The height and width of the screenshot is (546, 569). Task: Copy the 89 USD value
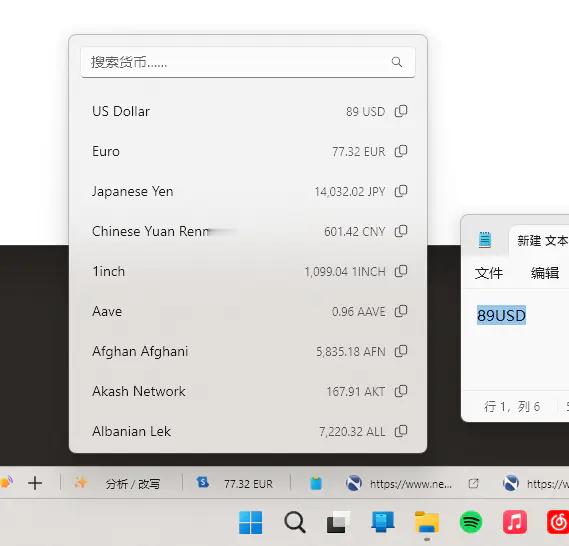click(x=401, y=111)
